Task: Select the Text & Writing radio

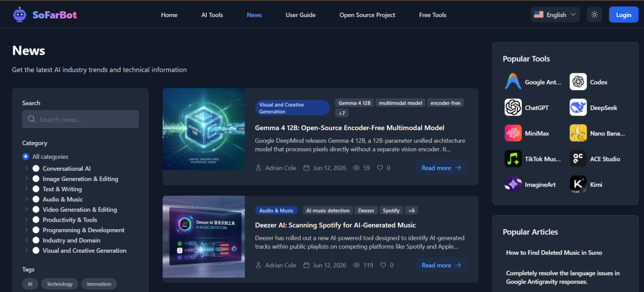Action: tap(36, 189)
